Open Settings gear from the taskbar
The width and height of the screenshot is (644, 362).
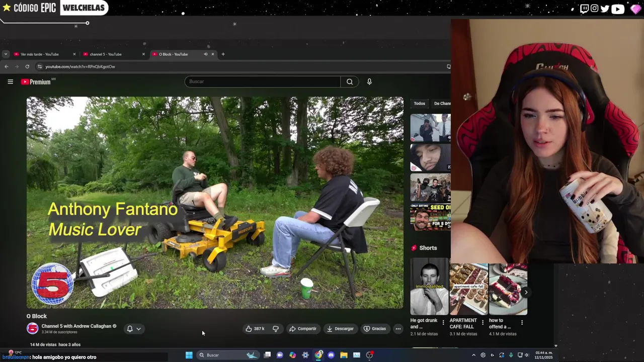[305, 355]
